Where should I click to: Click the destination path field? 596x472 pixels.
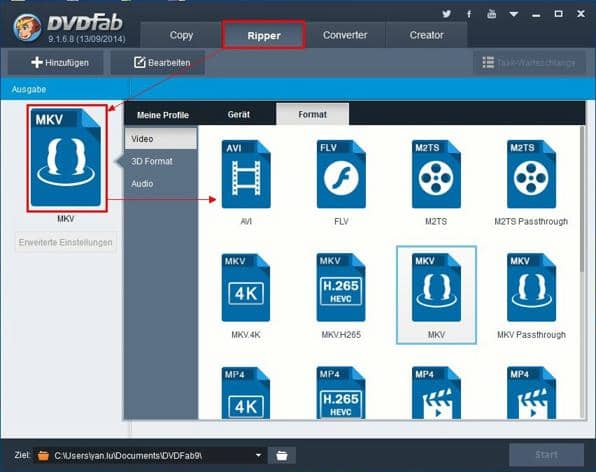coord(150,455)
